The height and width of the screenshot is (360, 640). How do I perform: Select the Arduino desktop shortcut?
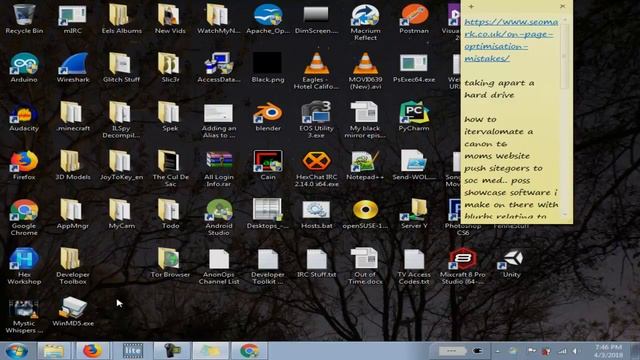24,67
